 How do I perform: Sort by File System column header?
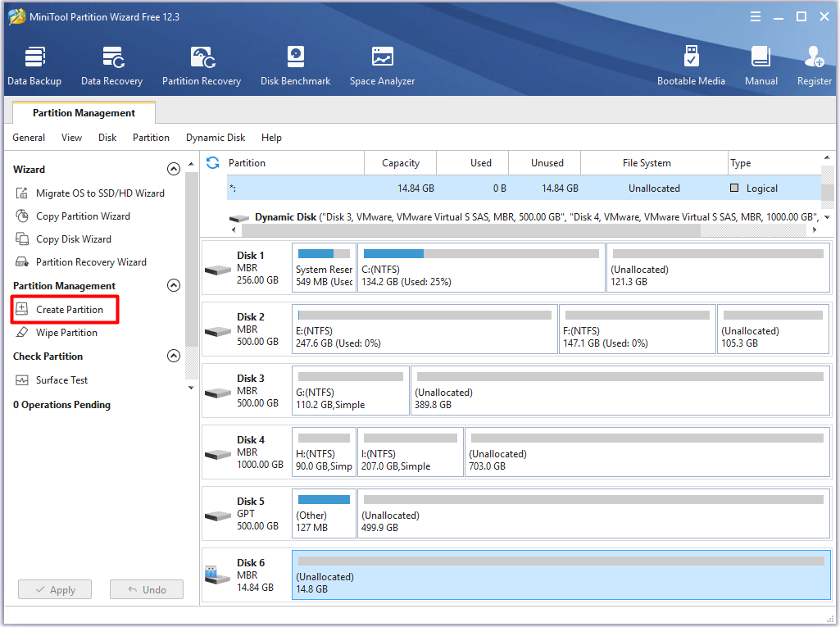pos(654,163)
